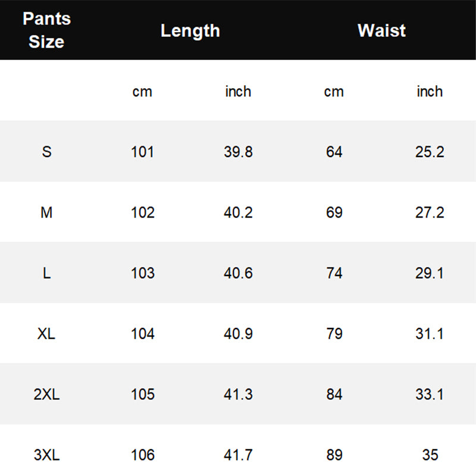The image size is (476, 476).
Task: Click the Pants Size header cell
Action: (46, 30)
